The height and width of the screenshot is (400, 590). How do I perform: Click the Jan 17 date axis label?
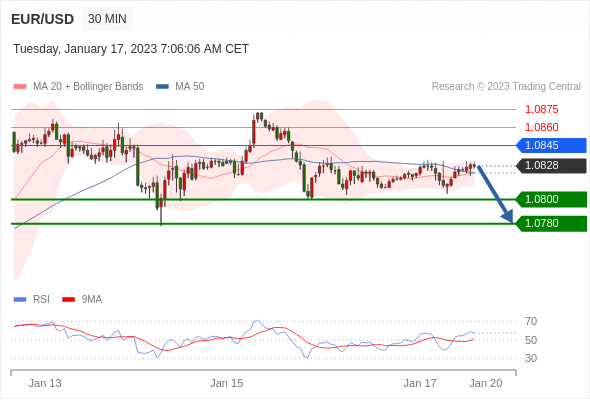click(420, 383)
